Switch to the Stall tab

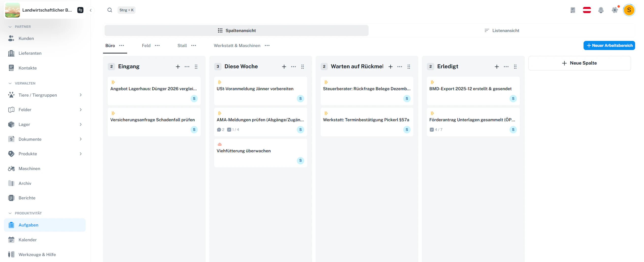pos(182,46)
